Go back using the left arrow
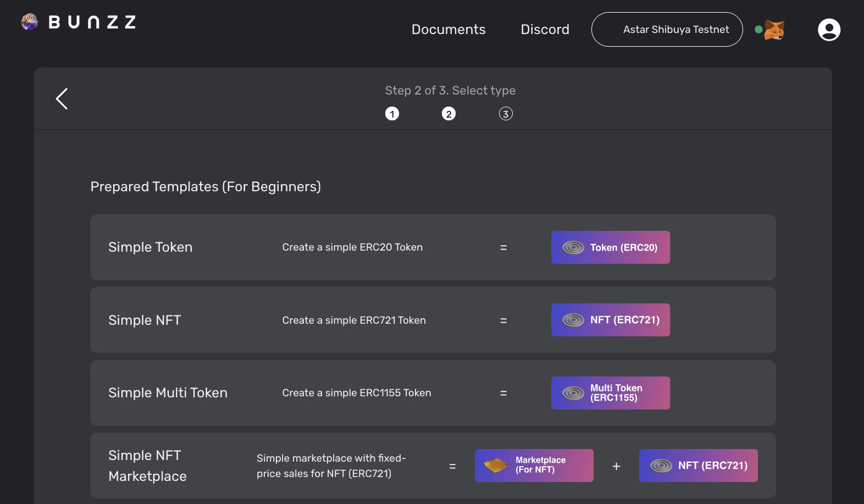This screenshot has width=864, height=504. [x=62, y=99]
